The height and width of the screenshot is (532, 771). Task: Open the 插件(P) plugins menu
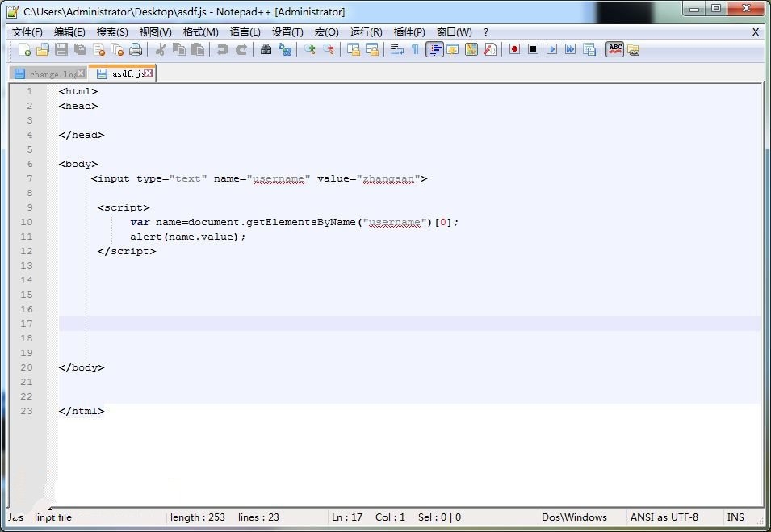coord(409,32)
